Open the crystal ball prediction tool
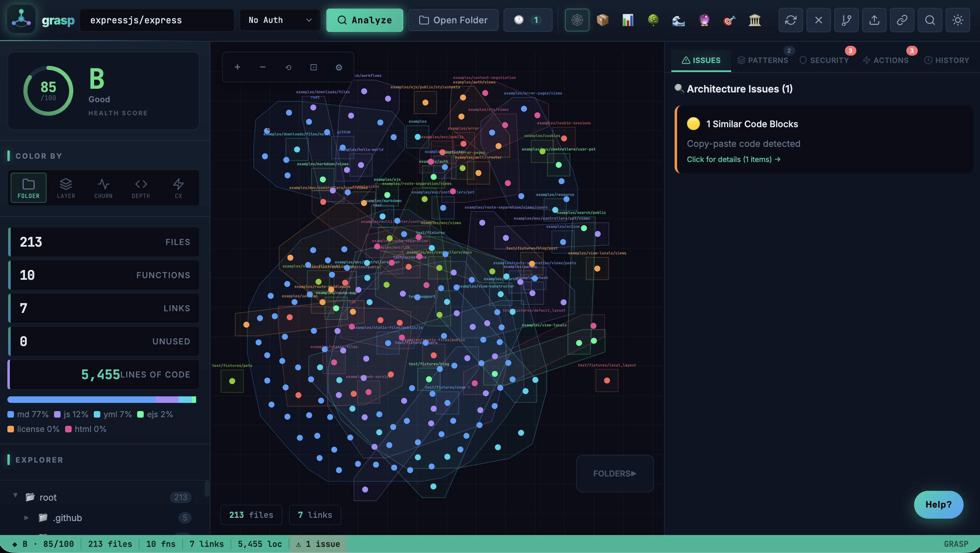 point(704,20)
